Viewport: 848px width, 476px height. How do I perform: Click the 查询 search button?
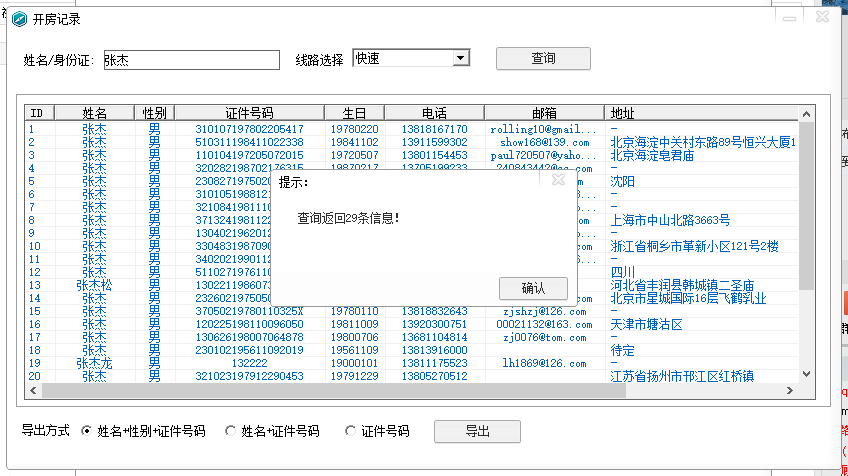pyautogui.click(x=543, y=58)
